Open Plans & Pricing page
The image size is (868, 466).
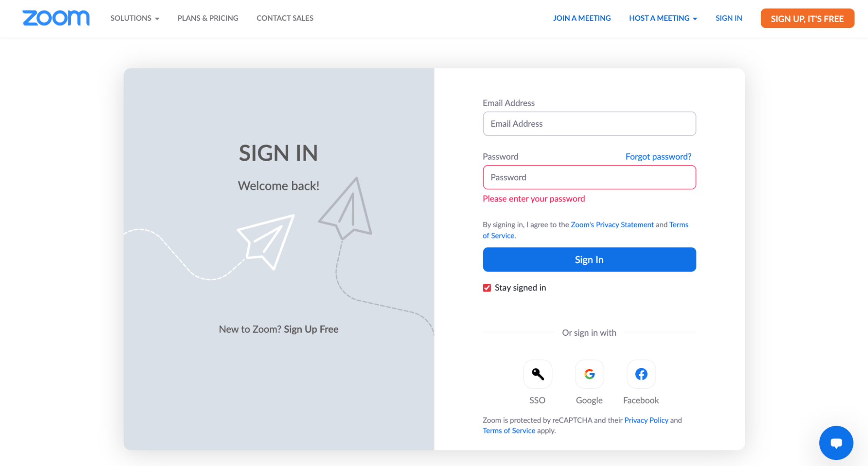click(208, 18)
